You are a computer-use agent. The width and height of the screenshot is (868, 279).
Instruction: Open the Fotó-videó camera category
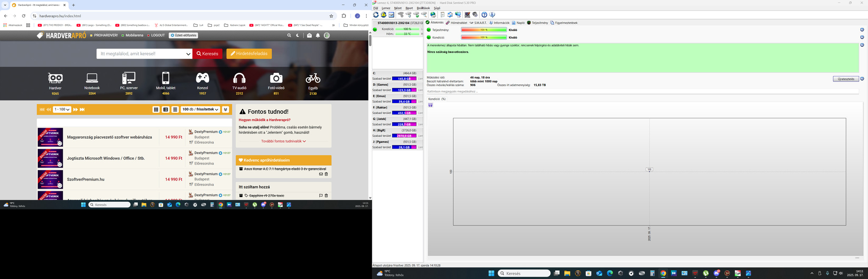tap(276, 78)
